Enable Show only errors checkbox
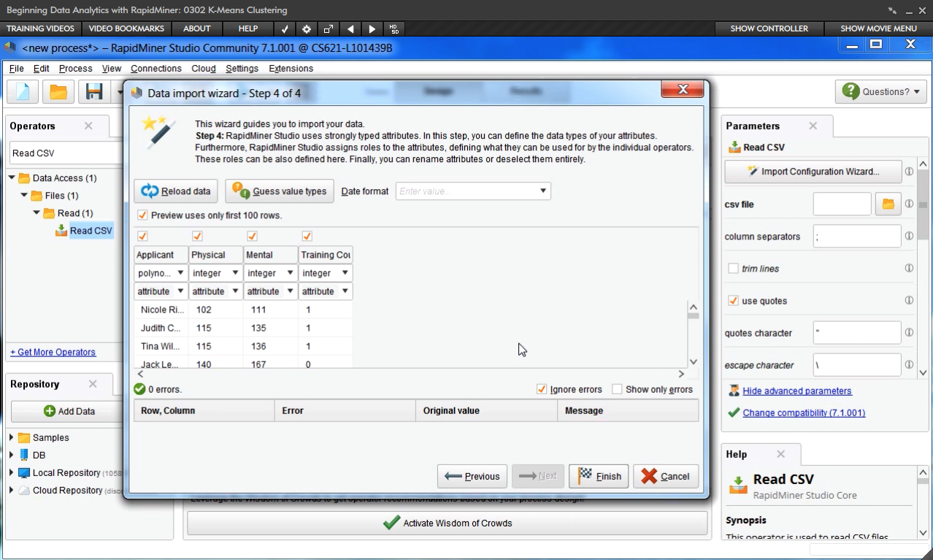This screenshot has height=560, width=933. coord(617,389)
